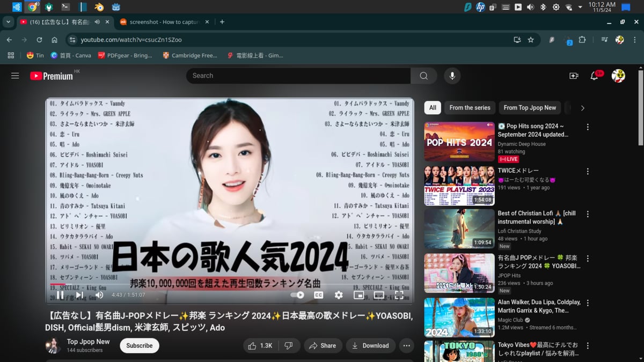Viewport: 644px width, 362px height.
Task: Enter full screen on the video
Action: (399, 295)
